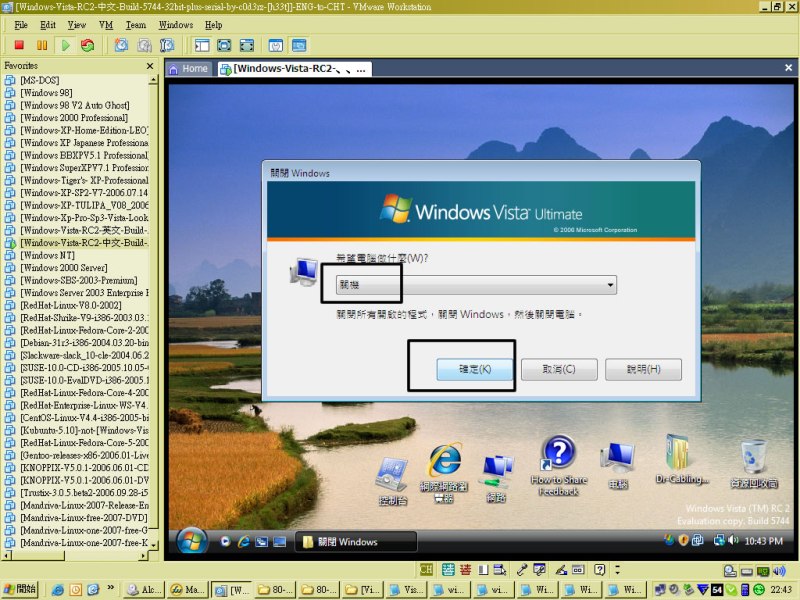This screenshot has width=800, height=600.
Task: Click the CH language indicator on language bar
Action: coord(426,569)
